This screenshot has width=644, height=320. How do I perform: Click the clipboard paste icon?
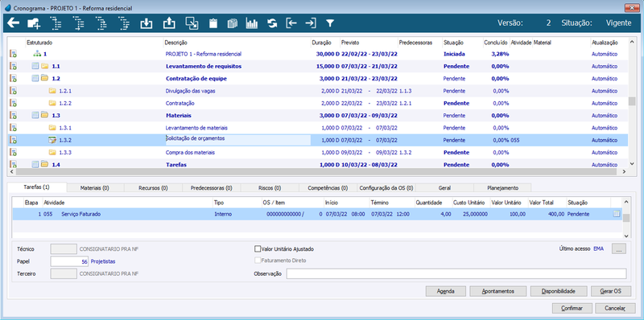click(213, 23)
